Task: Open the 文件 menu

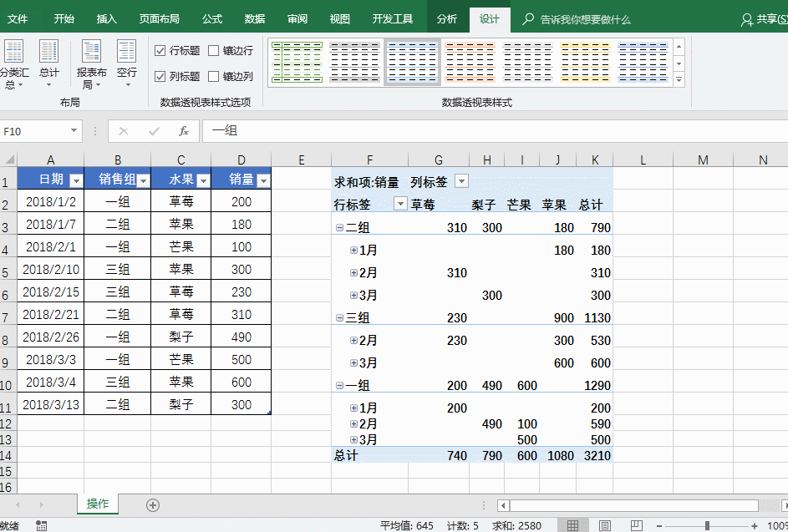Action: tap(18, 18)
